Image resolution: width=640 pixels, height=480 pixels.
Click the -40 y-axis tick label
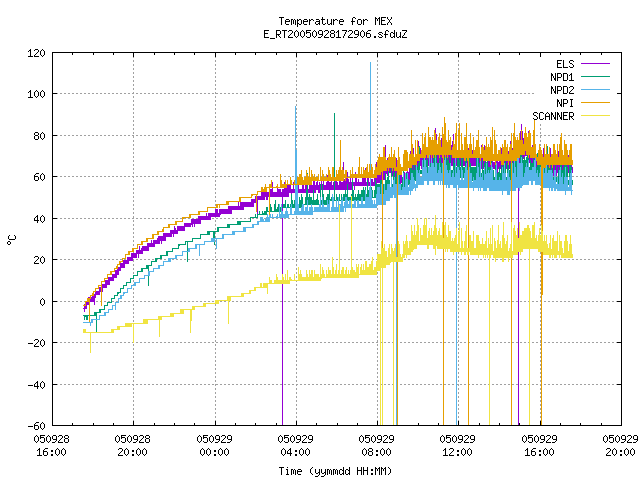(x=36, y=385)
